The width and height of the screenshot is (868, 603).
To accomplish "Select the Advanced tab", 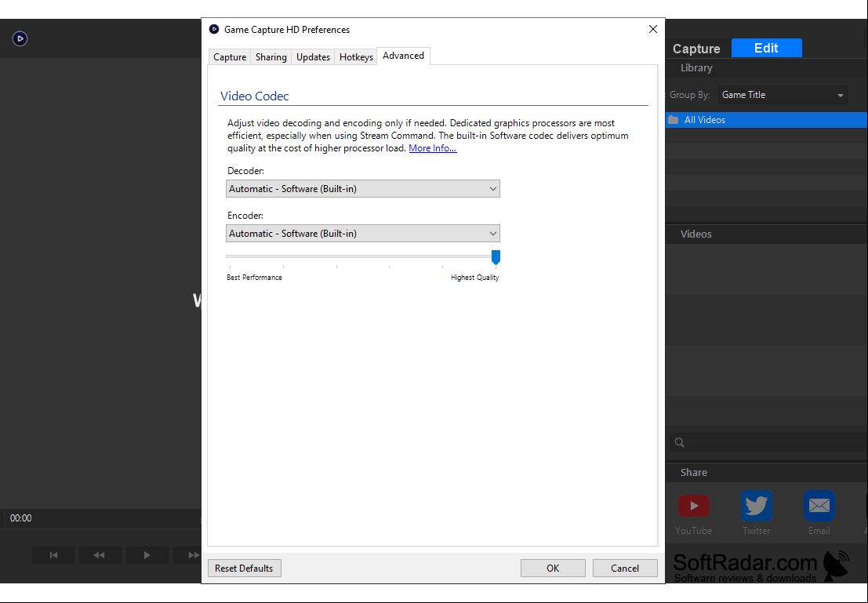I will 403,56.
